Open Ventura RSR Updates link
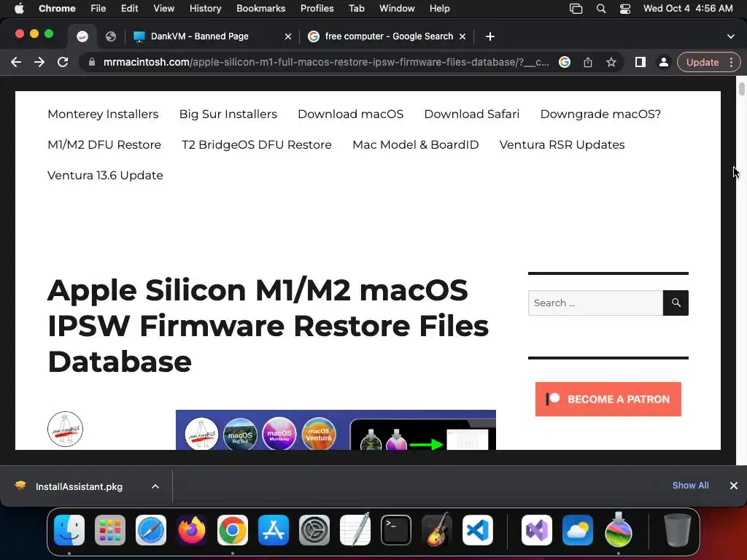Screen dimensions: 747x560 pos(562,145)
